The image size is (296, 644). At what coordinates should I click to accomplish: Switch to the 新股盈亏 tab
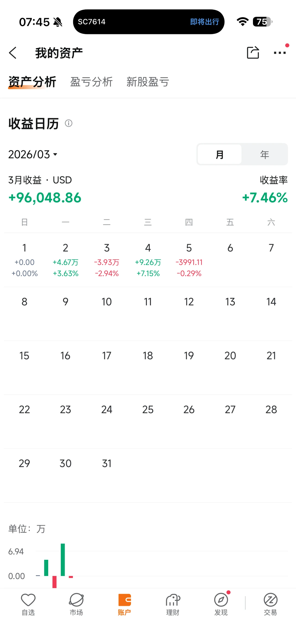tap(148, 82)
